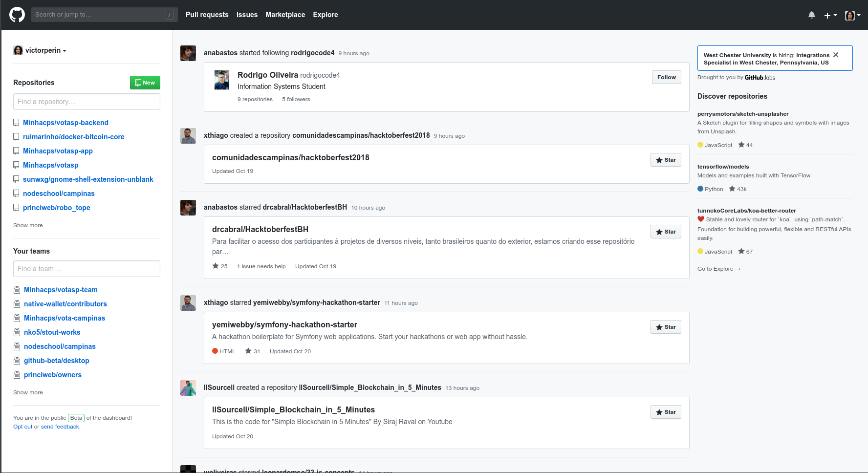Click repo icon beside Minhacps/votasp-backend
This screenshot has height=473, width=868.
coord(16,123)
